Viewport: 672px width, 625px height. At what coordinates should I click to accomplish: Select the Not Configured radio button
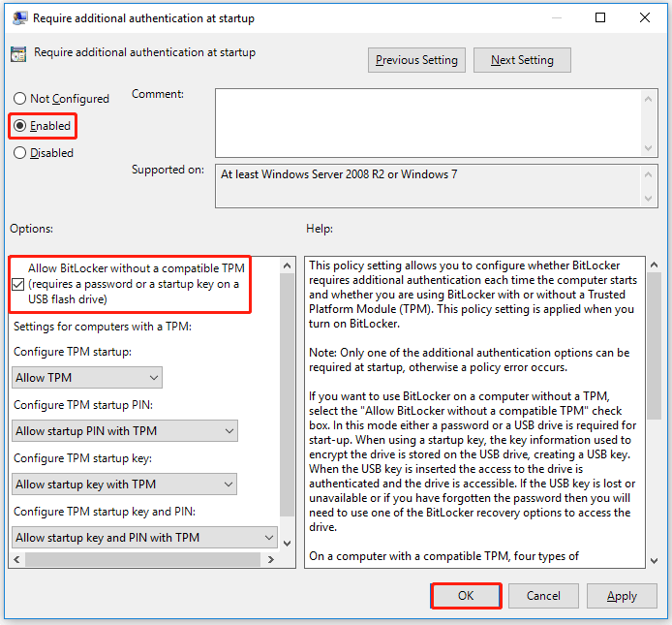click(20, 99)
